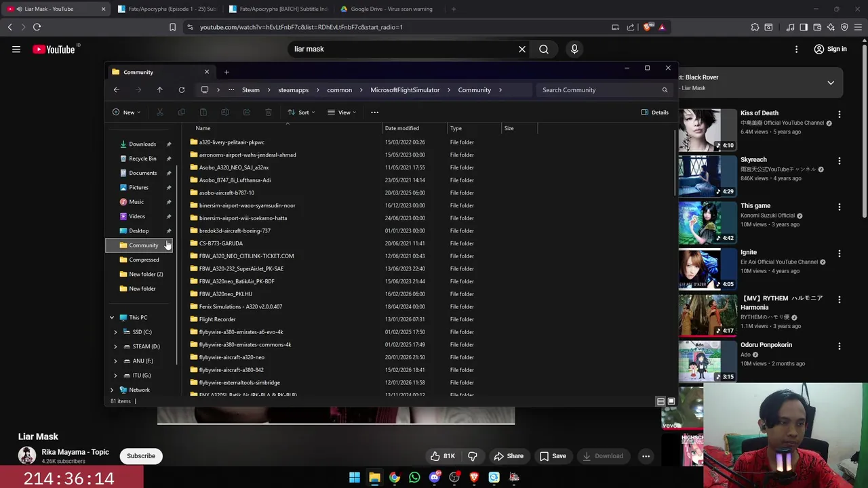Expand the Network tree node
The height and width of the screenshot is (488, 868).
tap(112, 390)
